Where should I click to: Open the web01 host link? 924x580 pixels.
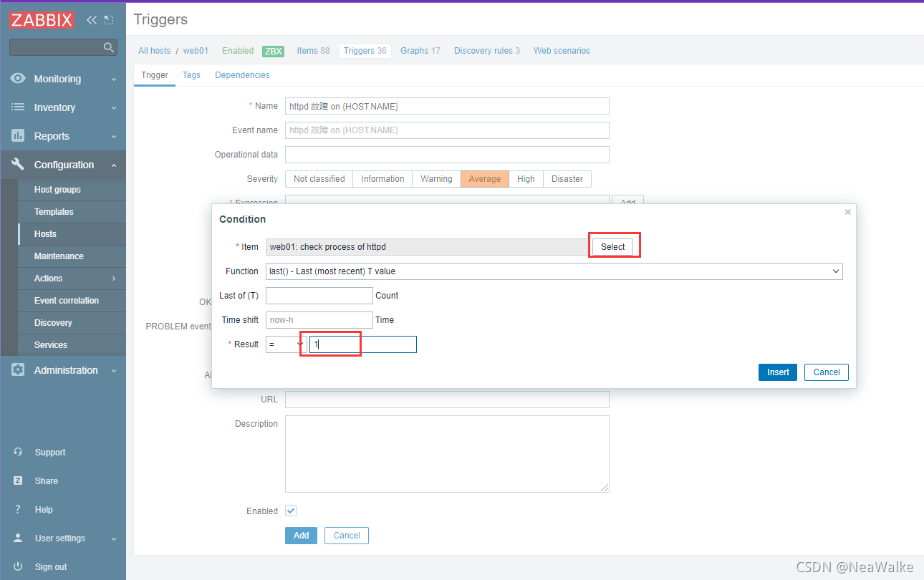pyautogui.click(x=196, y=51)
